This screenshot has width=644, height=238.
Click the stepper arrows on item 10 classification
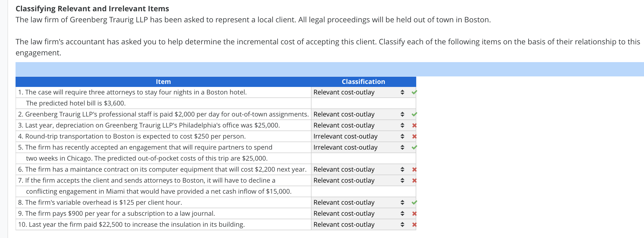click(402, 224)
